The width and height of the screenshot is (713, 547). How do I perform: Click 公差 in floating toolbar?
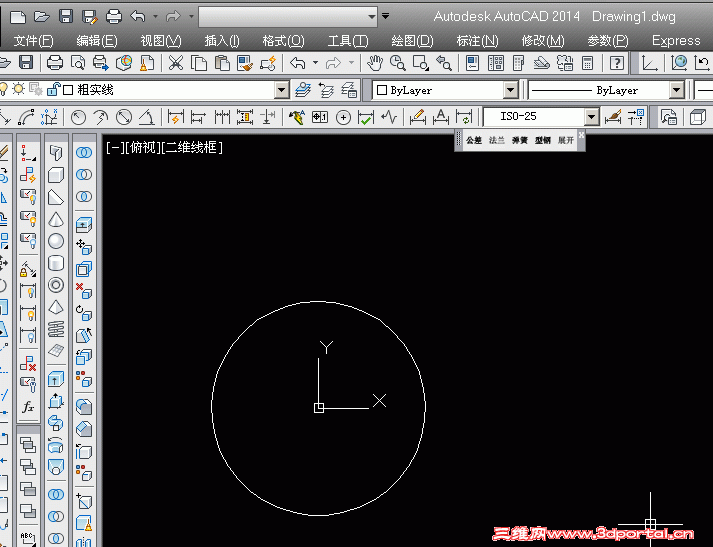point(473,140)
